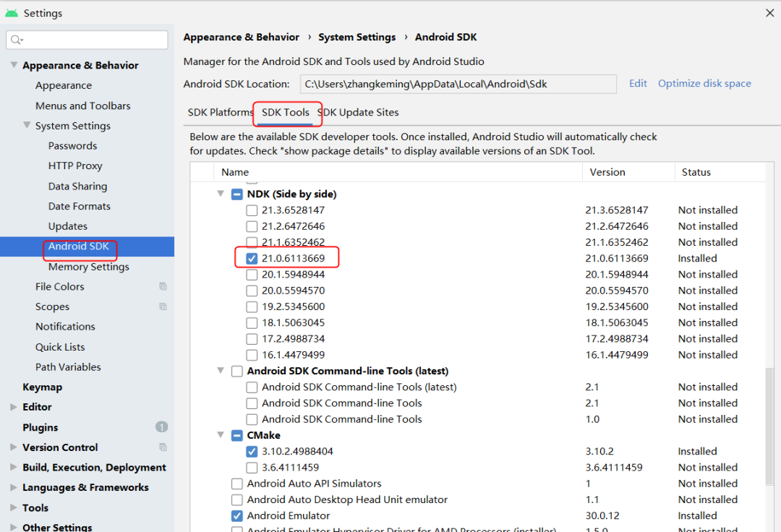Click Edit SDK location link

click(638, 84)
